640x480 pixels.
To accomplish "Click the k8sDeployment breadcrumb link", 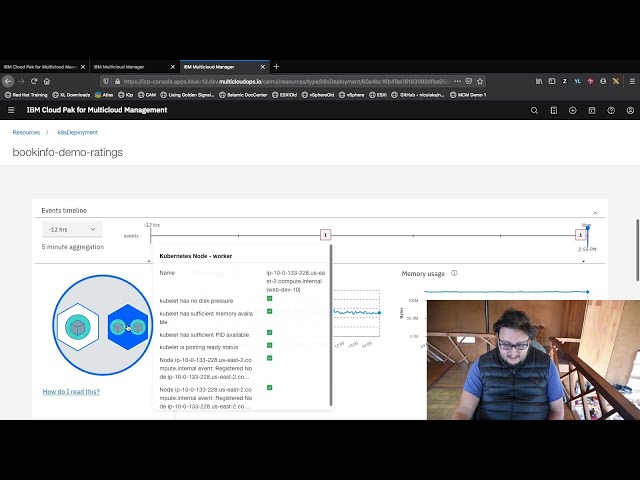I will point(78,132).
